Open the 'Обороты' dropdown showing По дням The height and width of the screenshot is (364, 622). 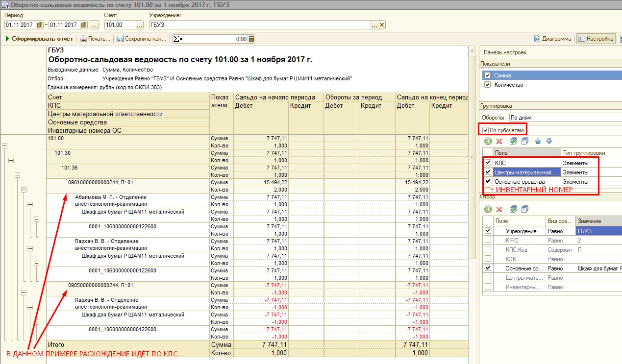pos(564,118)
